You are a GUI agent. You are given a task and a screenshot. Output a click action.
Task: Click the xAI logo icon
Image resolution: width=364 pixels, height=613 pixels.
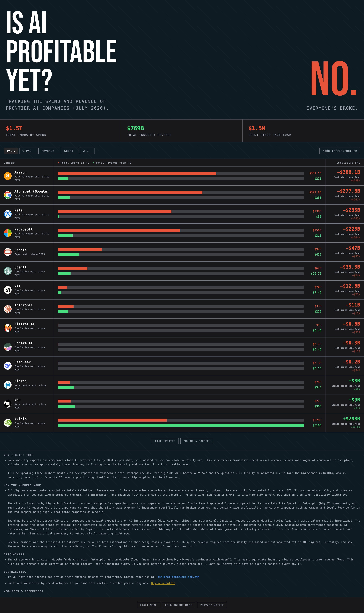pos(8,290)
